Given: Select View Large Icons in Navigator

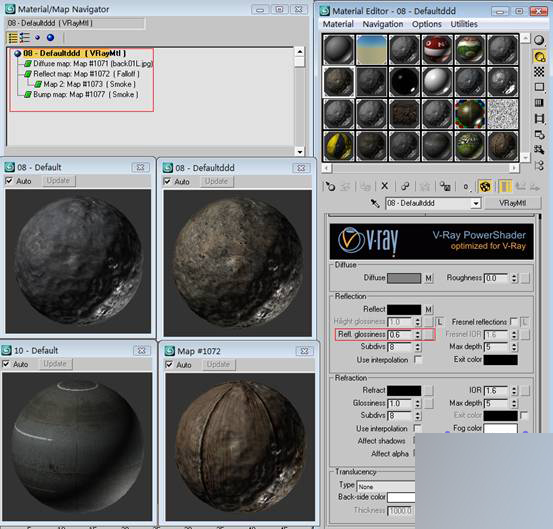Looking at the screenshot, I should point(50,37).
